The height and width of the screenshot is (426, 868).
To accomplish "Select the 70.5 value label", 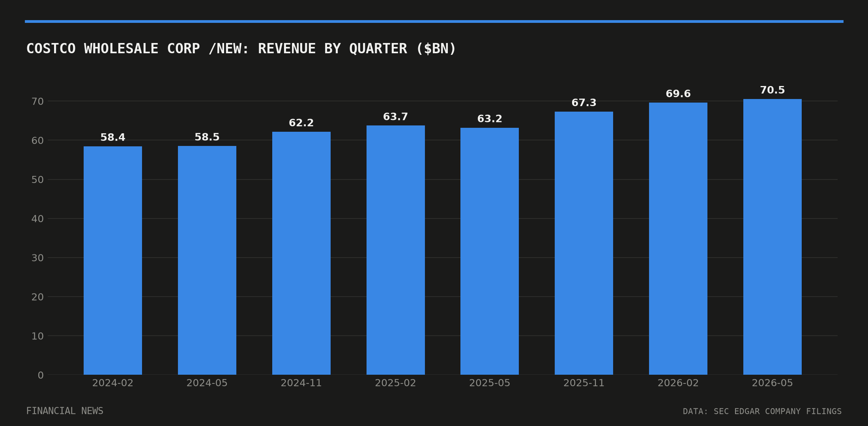I will tap(773, 90).
